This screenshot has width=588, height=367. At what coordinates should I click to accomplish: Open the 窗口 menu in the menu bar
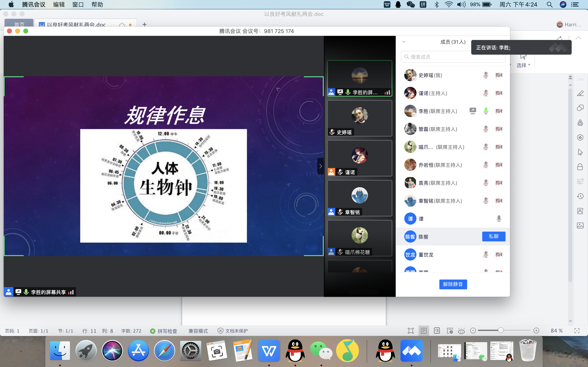78,4
